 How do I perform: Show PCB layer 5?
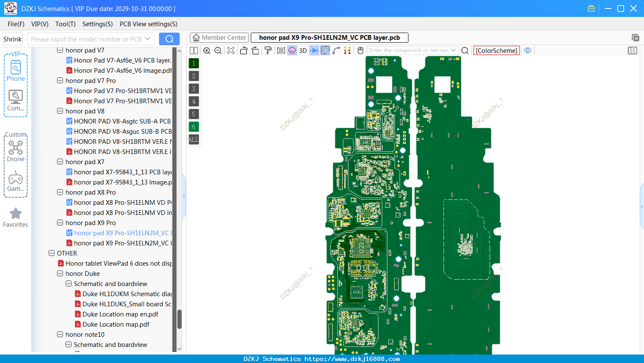pos(194,114)
